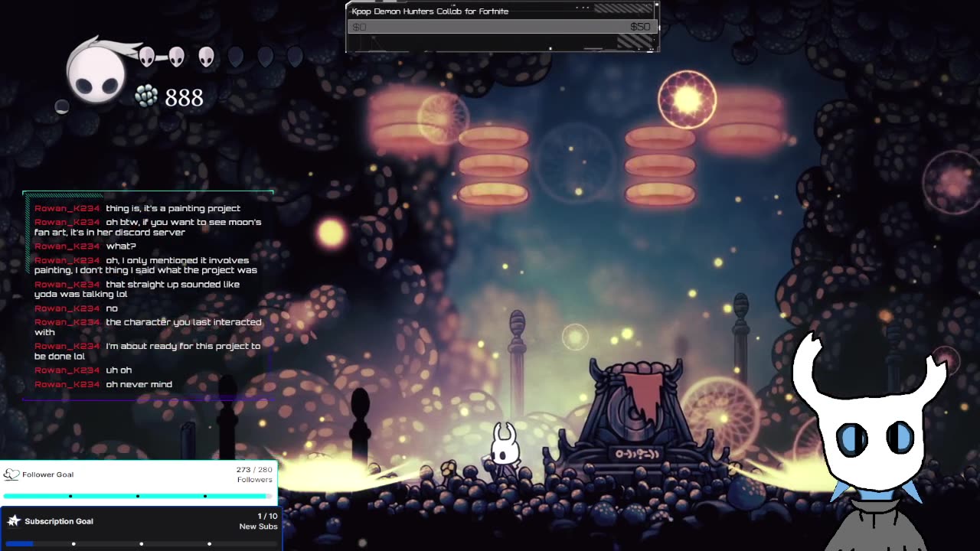Click chat message 'I'm about ready for this project'
The height and width of the screenshot is (551, 980).
(x=147, y=351)
